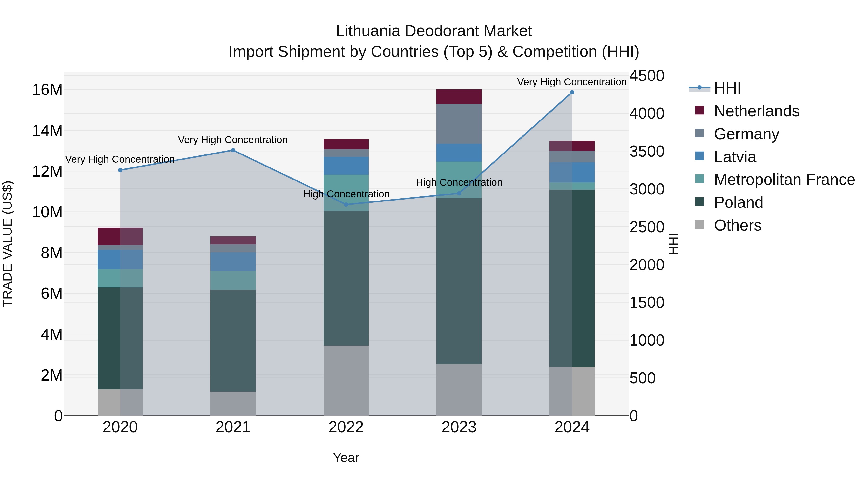Screen dimensions: 868x488
Task: Select the 2021 HHI data point
Action: (x=233, y=150)
